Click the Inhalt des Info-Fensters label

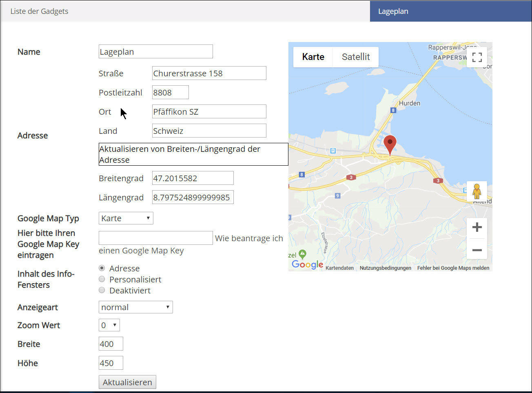(x=46, y=279)
